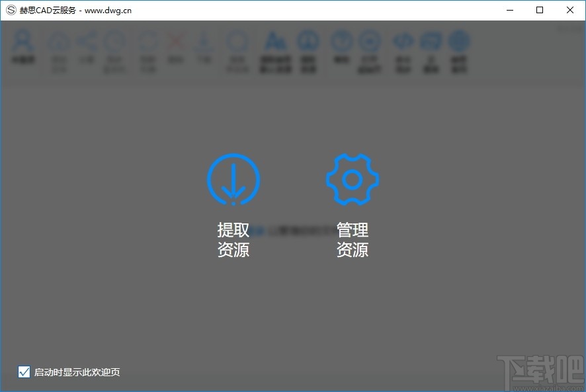Click the circular download icon above 提取资源
The height and width of the screenshot is (392, 586).
234,178
